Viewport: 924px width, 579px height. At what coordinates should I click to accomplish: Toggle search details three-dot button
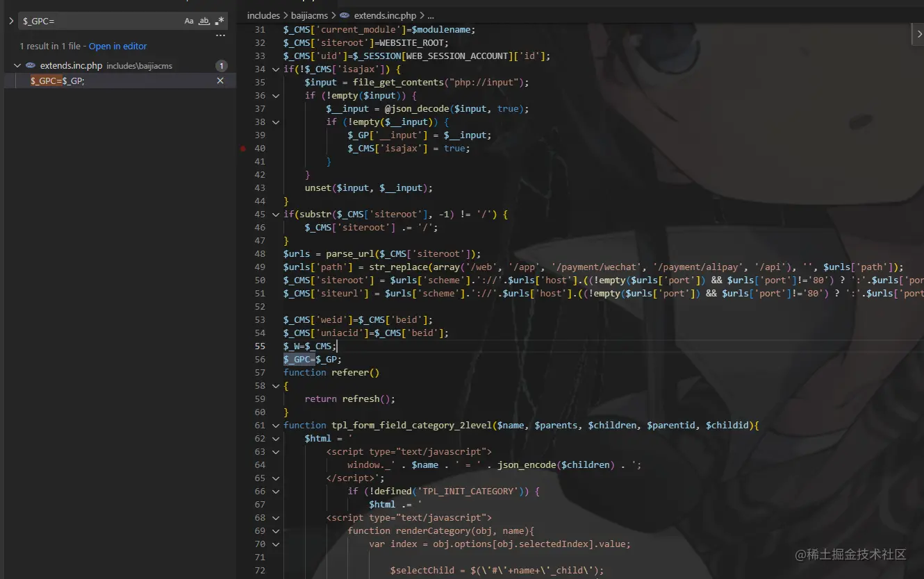point(220,35)
